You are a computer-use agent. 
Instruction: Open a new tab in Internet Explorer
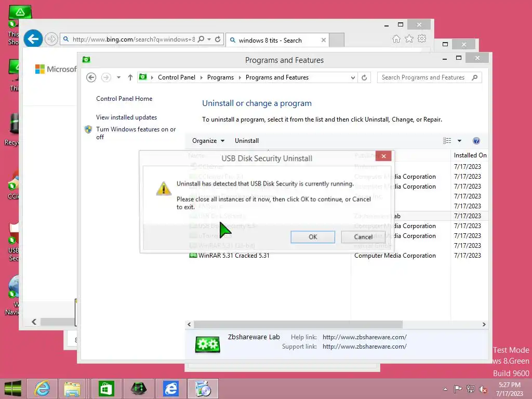tap(337, 40)
